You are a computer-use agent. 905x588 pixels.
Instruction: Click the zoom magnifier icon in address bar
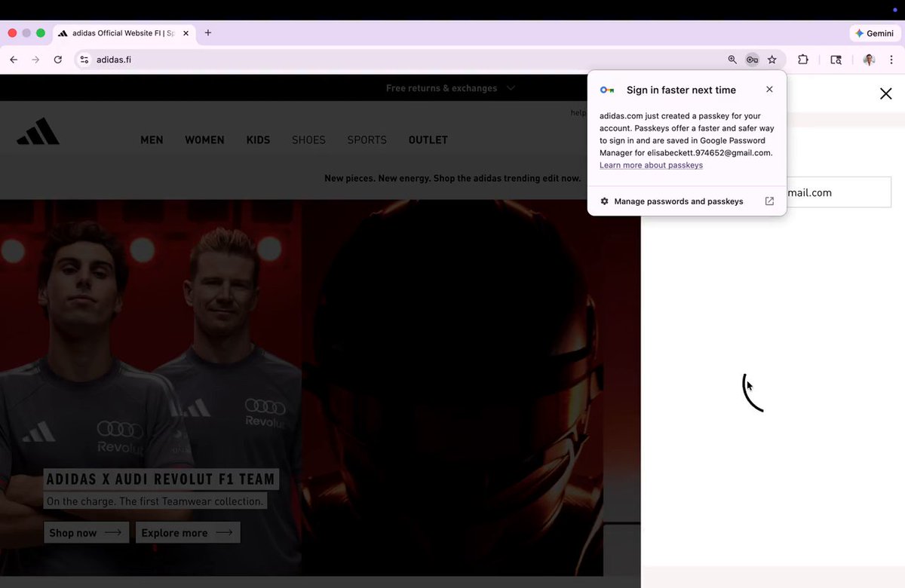[732, 60]
